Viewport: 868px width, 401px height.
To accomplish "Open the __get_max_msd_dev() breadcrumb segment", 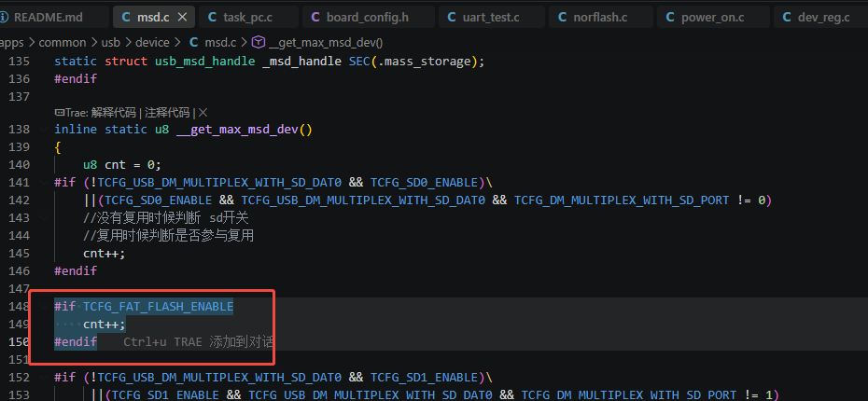I will pos(326,43).
